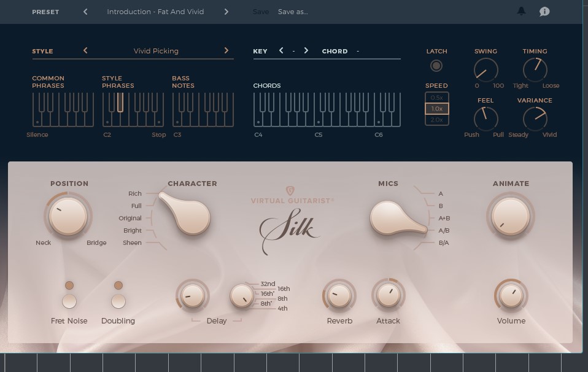Viewport: 588px width, 372px height.
Task: Select 0.5x speed option
Action: (x=436, y=98)
